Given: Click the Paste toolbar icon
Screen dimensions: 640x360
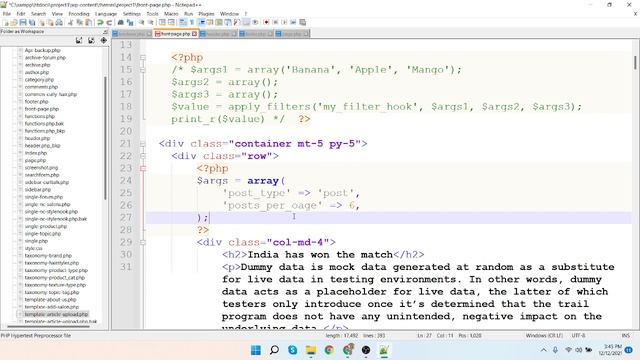Looking at the screenshot, I should coord(88,22).
